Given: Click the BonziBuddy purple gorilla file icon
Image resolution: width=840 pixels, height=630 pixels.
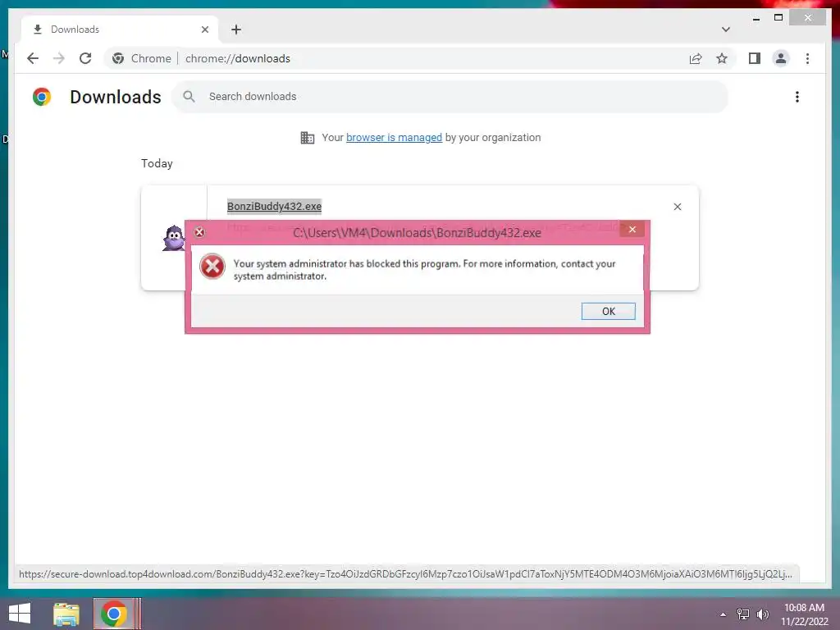Looking at the screenshot, I should (x=174, y=238).
